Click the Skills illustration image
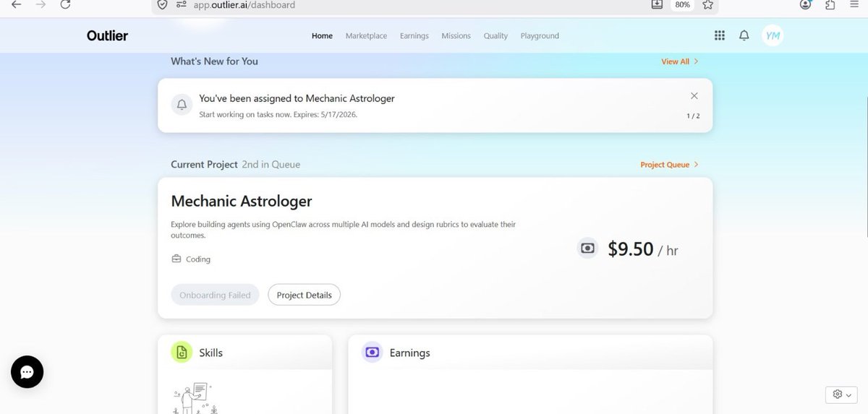The image size is (868, 414). [195, 398]
